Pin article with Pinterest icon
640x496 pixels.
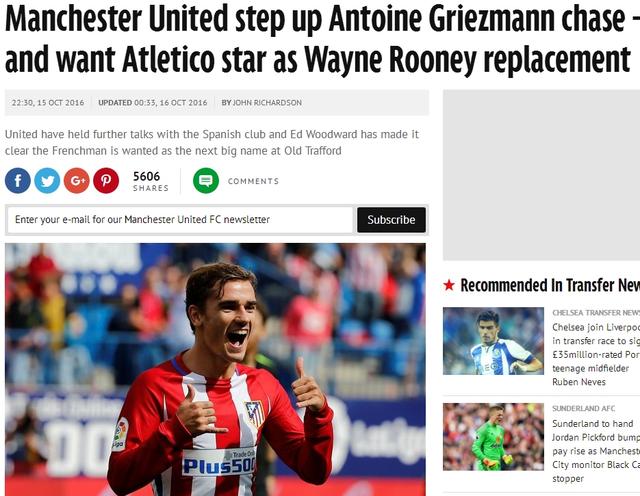tap(106, 180)
